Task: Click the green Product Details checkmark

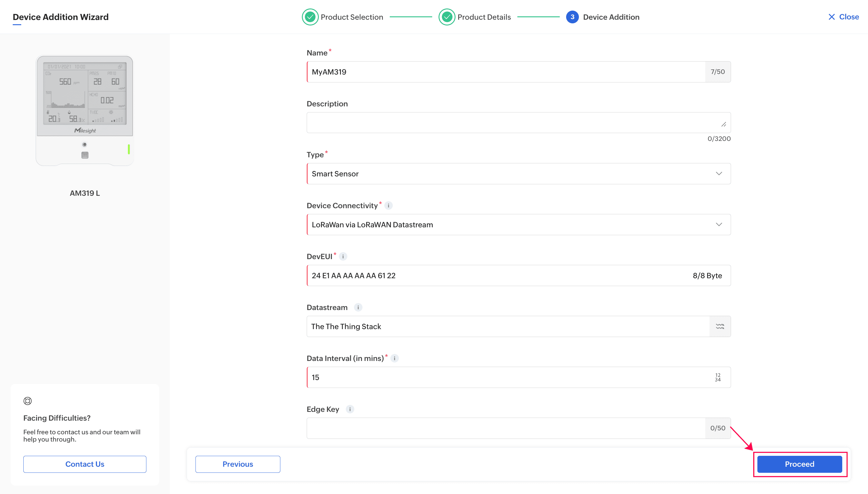Action: pos(447,17)
